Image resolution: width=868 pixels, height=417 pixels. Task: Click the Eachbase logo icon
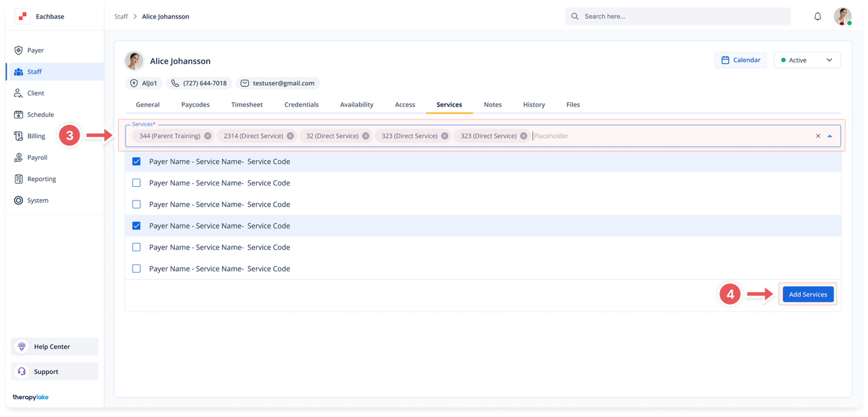point(22,17)
